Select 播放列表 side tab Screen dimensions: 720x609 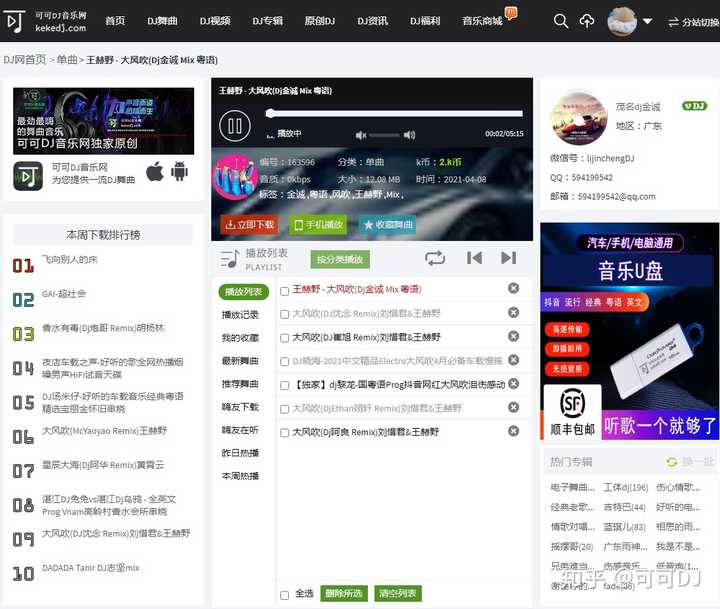(243, 292)
